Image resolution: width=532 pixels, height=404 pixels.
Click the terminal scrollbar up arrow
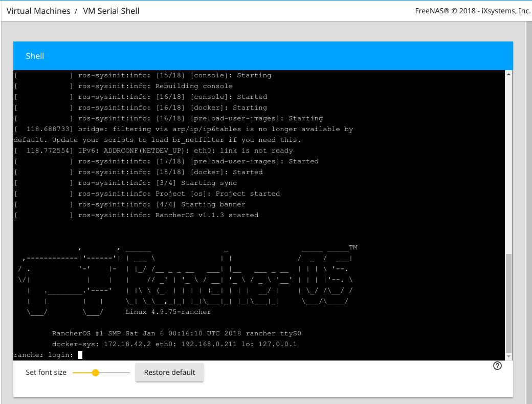pos(508,74)
